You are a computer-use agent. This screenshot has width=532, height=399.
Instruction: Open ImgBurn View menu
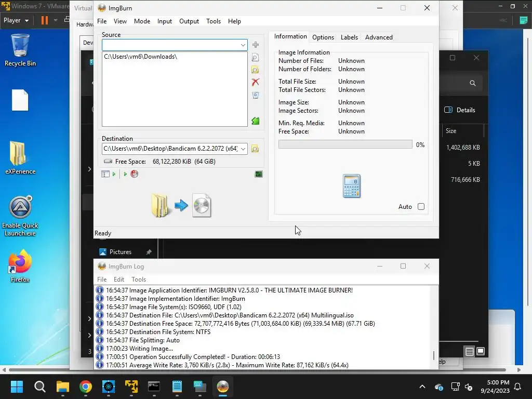pos(120,21)
